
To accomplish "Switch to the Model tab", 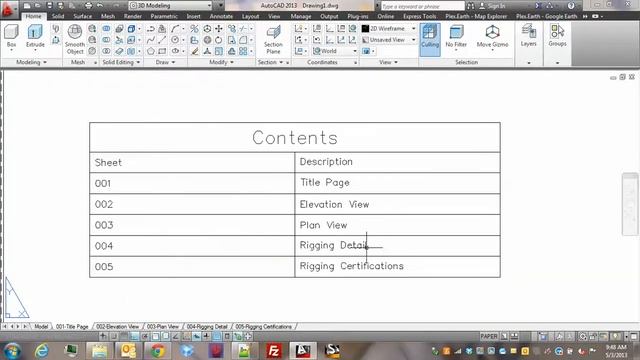I will pos(41,327).
